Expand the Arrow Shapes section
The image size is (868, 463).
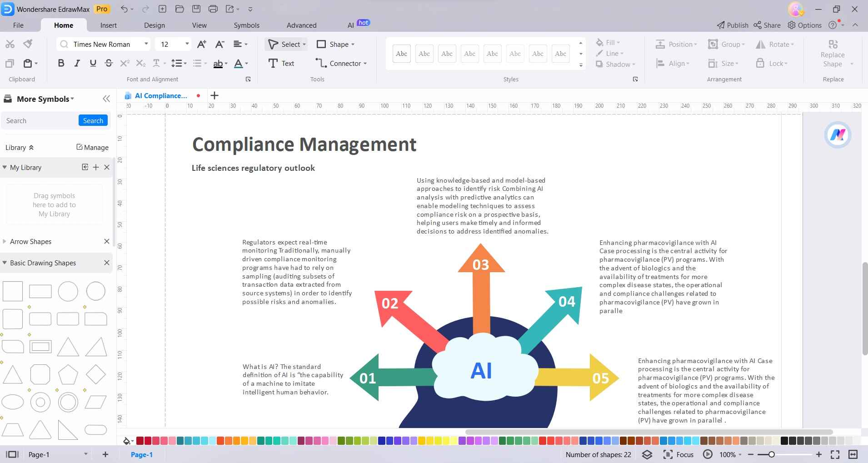tap(5, 241)
